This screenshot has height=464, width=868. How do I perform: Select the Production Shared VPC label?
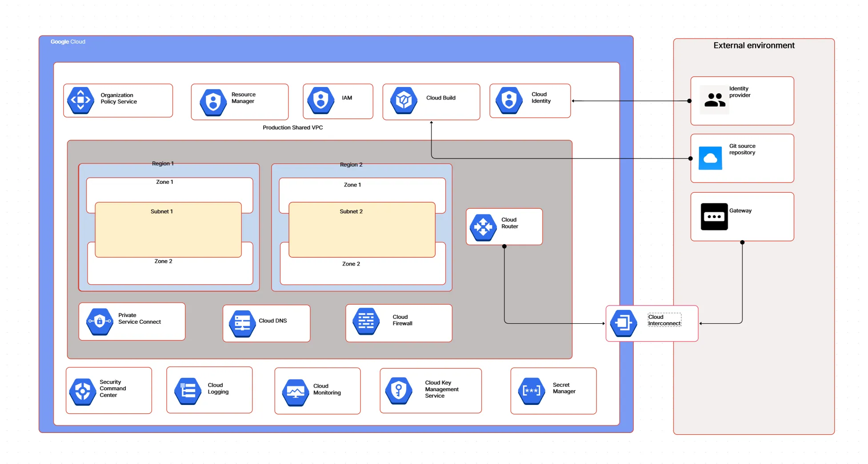[x=292, y=127]
